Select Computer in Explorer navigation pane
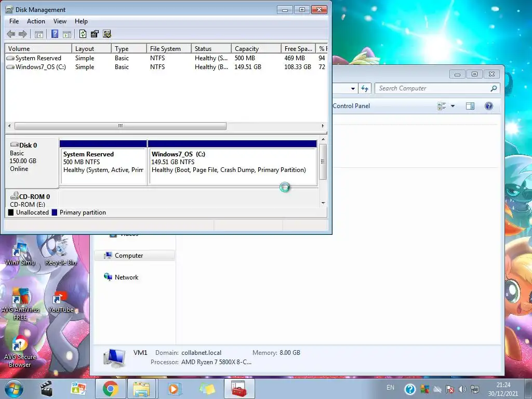This screenshot has width=532, height=399. click(x=135, y=256)
